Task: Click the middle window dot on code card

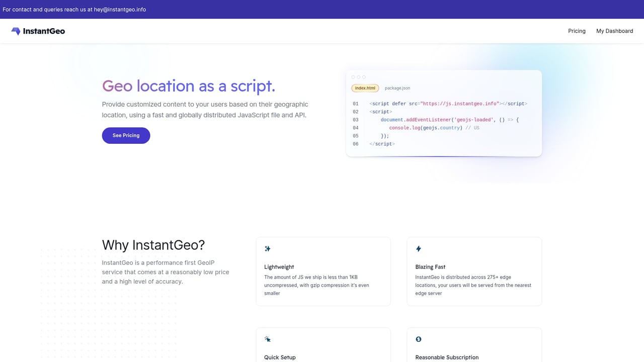Action: coord(358,77)
